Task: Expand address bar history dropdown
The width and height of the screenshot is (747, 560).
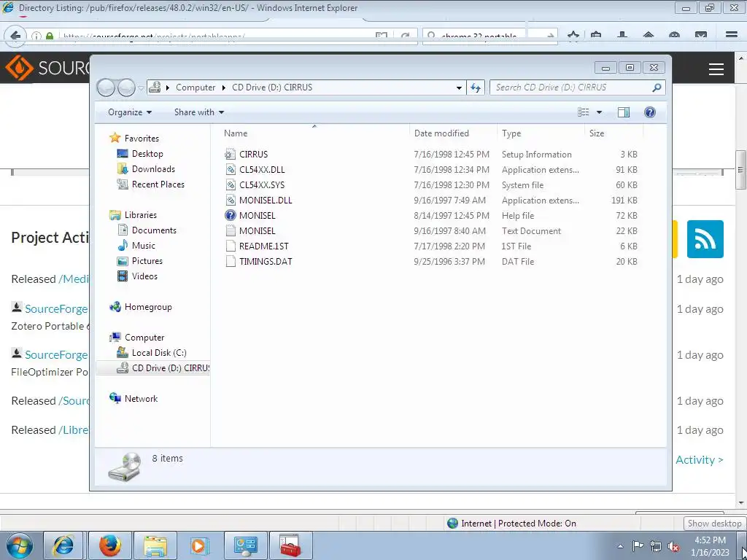Action: 459,87
